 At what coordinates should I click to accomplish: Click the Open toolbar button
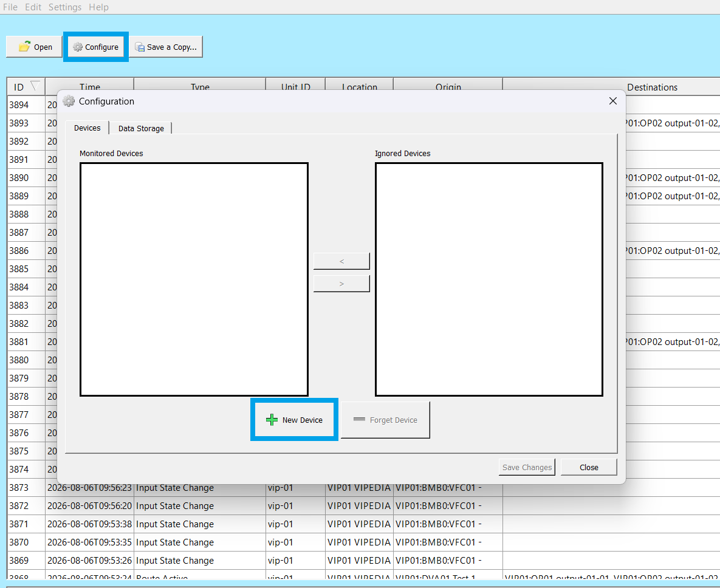(35, 47)
